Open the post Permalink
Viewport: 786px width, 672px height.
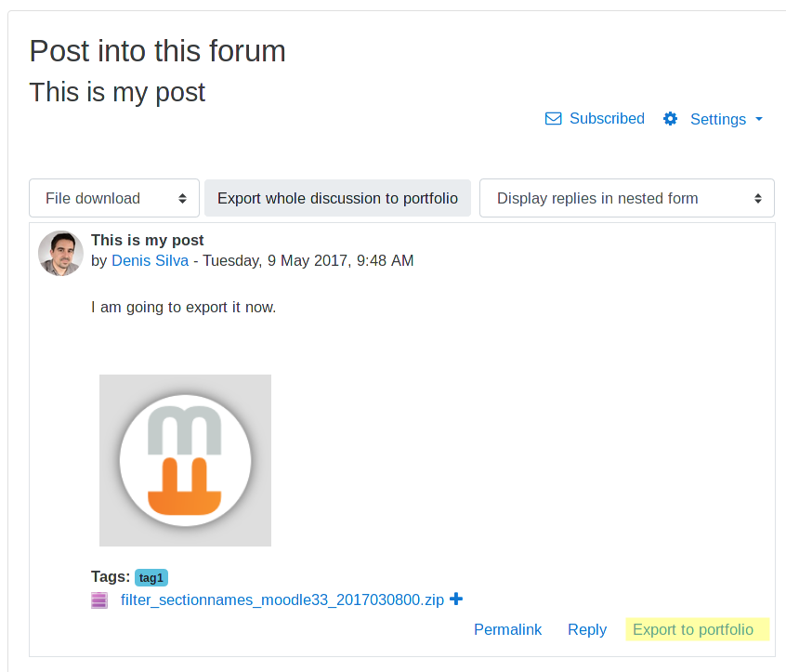point(508,629)
